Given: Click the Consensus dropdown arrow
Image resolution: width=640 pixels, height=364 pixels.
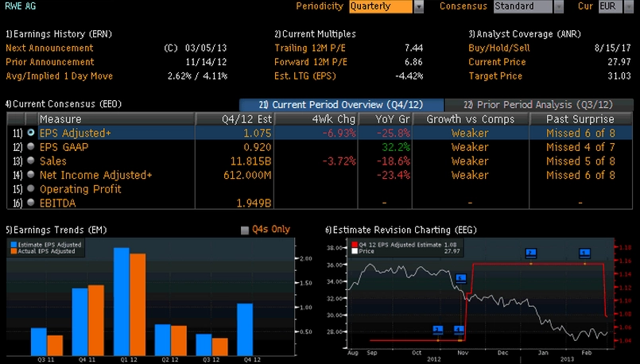Looking at the screenshot, I should pyautogui.click(x=559, y=6).
